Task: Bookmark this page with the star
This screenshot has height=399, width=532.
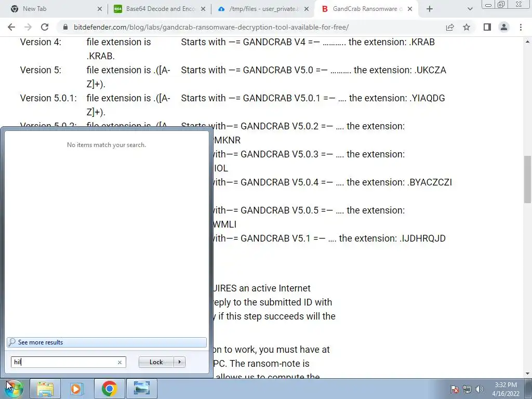Action: coord(467,27)
